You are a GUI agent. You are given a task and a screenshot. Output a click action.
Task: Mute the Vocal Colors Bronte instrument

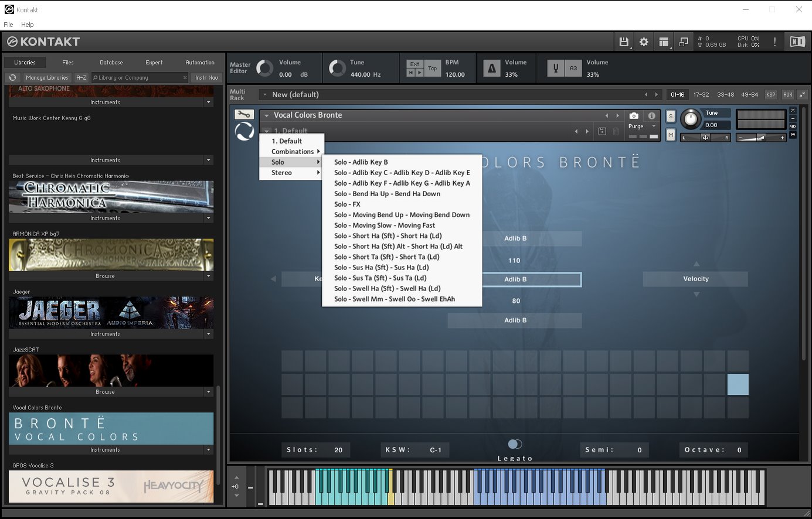tap(671, 135)
